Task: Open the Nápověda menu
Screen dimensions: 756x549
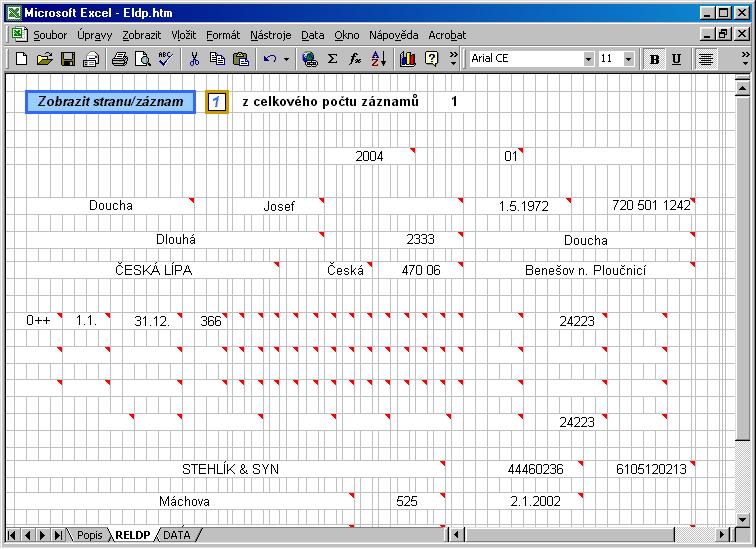Action: click(x=393, y=35)
